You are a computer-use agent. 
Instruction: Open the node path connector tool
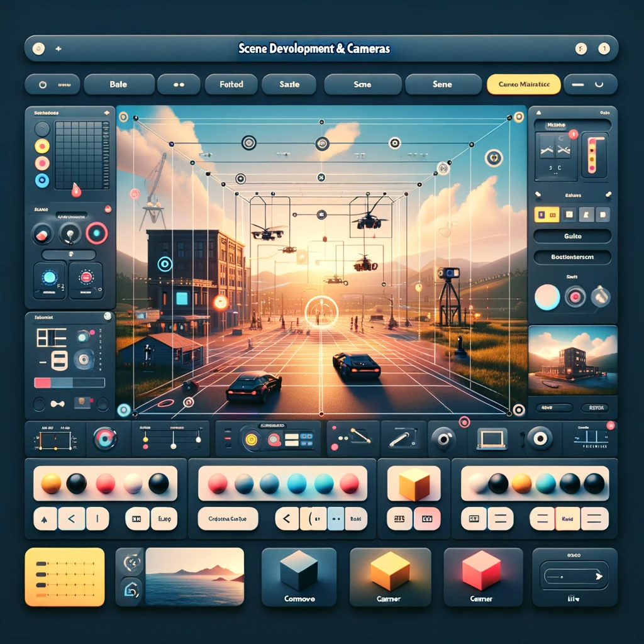tap(352, 438)
